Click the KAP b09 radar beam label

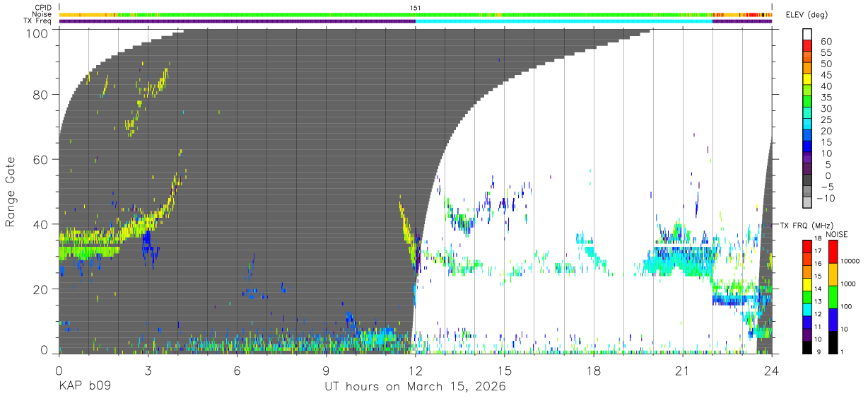85,387
